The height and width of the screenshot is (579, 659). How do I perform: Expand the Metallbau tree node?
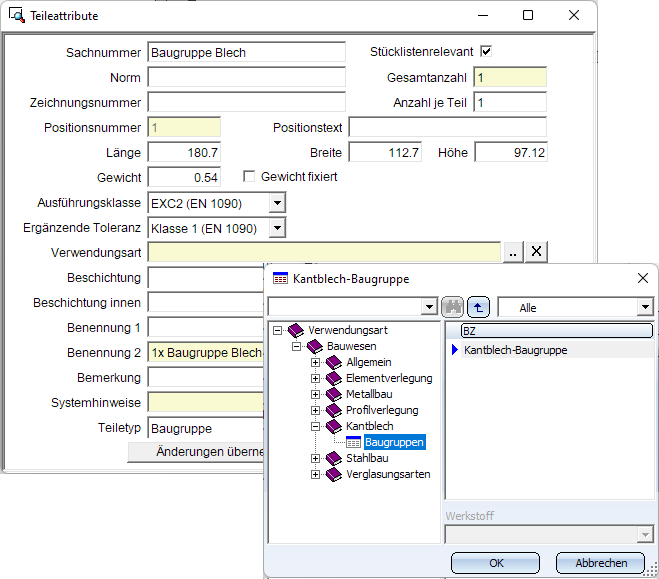point(315,394)
